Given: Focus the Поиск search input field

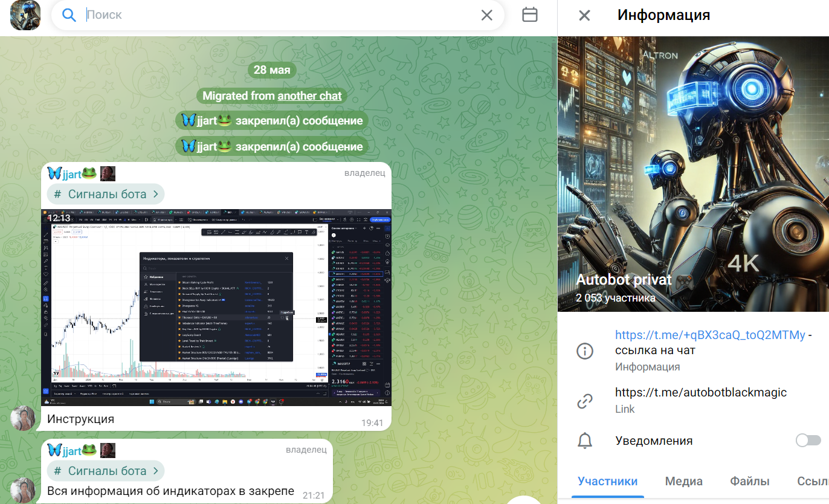Looking at the screenshot, I should point(278,15).
